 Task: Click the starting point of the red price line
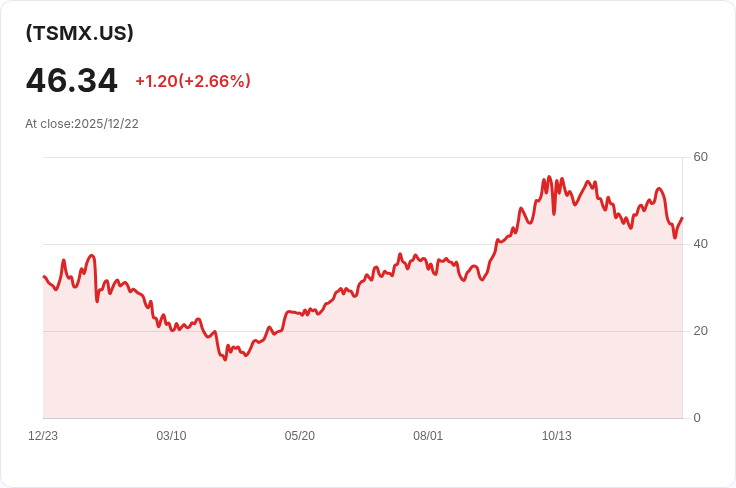44,276
